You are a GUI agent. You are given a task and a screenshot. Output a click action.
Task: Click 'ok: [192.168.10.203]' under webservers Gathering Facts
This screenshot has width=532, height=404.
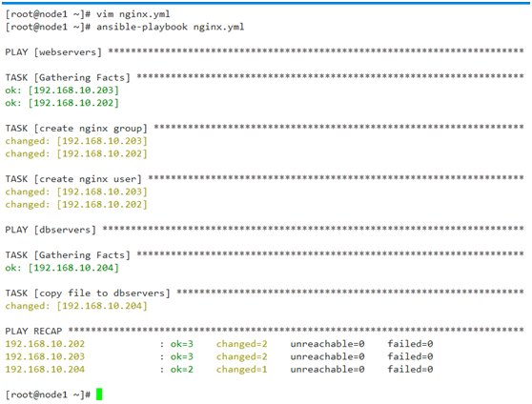62,91
